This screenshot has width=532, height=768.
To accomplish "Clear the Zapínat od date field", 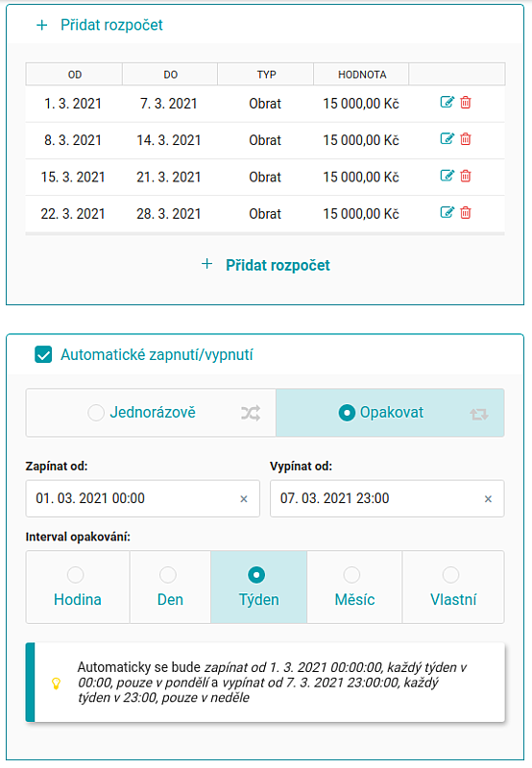I will click(244, 499).
